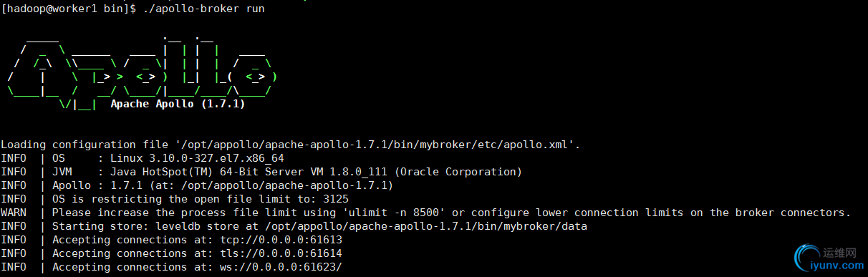Click the 'Apache Apollo (1.7.1)' banner text
868x277 pixels.
point(178,104)
